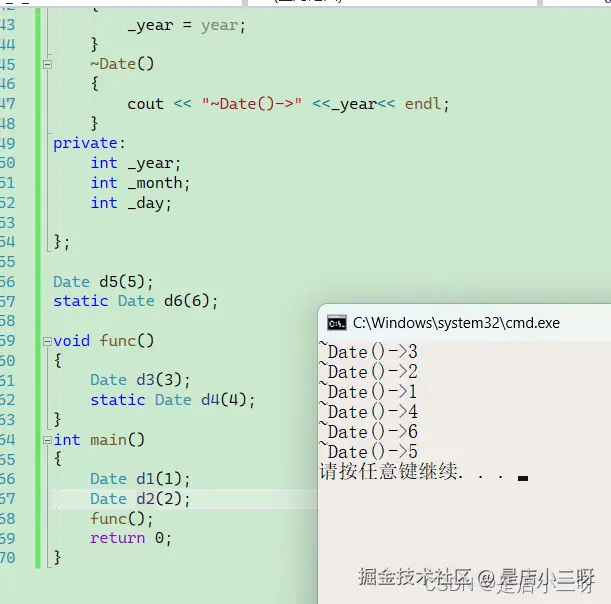Collapse the ~Date() destructor fold marker
The height and width of the screenshot is (604, 611).
[x=47, y=65]
